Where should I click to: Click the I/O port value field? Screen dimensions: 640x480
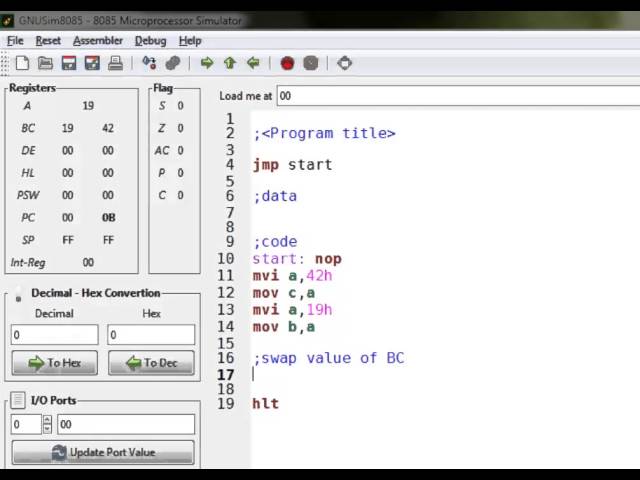click(x=126, y=424)
